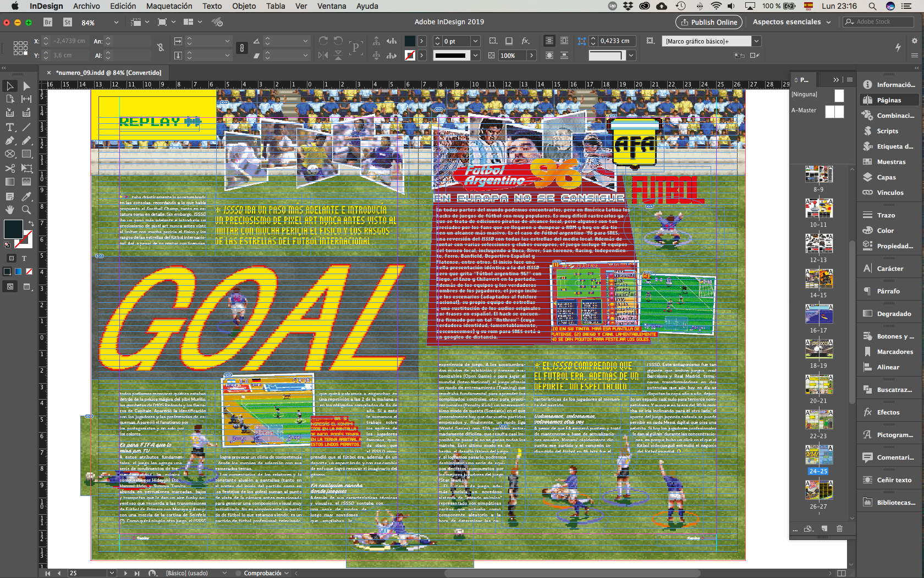Image resolution: width=924 pixels, height=578 pixels.
Task: Click the drop shadow icon in control bar
Action: [509, 41]
